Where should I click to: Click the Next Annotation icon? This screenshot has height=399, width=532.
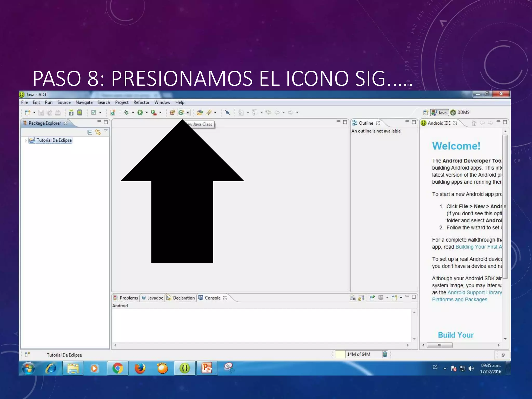(x=241, y=112)
